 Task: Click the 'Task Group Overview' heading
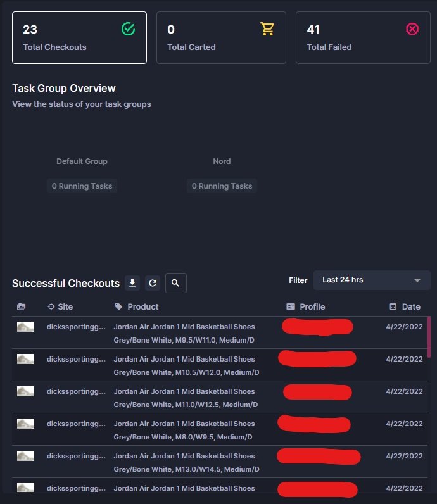[64, 89]
